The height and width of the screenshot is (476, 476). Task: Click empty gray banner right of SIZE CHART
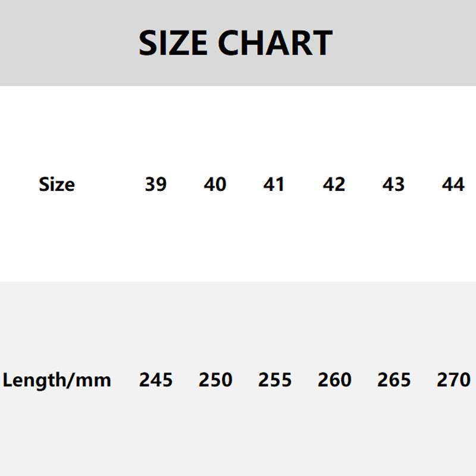(405, 43)
